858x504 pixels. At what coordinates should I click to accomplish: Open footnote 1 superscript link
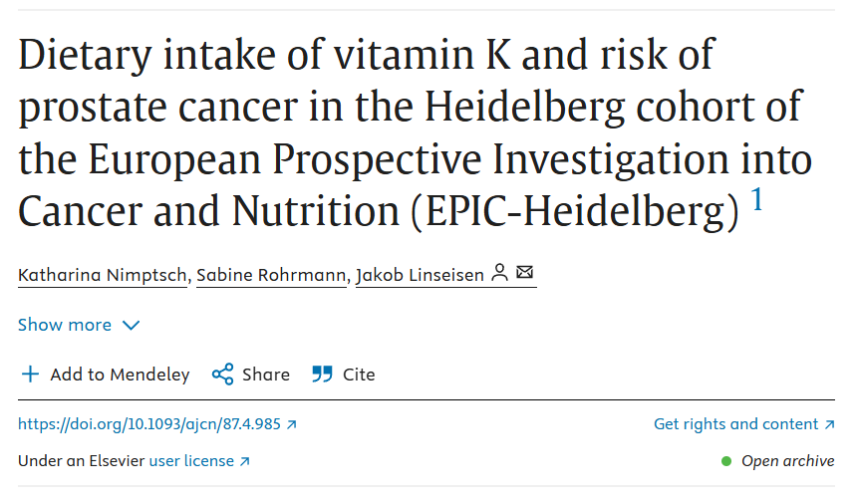[x=757, y=200]
